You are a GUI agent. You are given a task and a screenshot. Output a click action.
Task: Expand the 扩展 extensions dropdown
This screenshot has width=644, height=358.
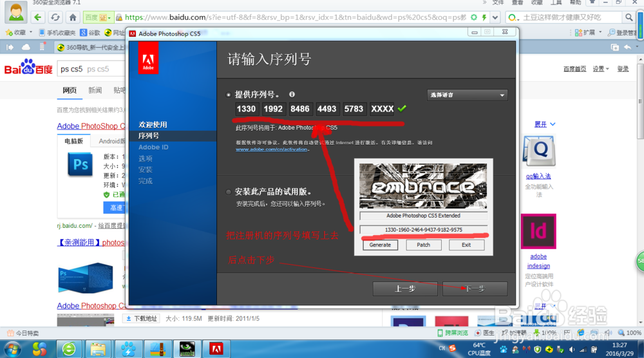click(x=588, y=32)
